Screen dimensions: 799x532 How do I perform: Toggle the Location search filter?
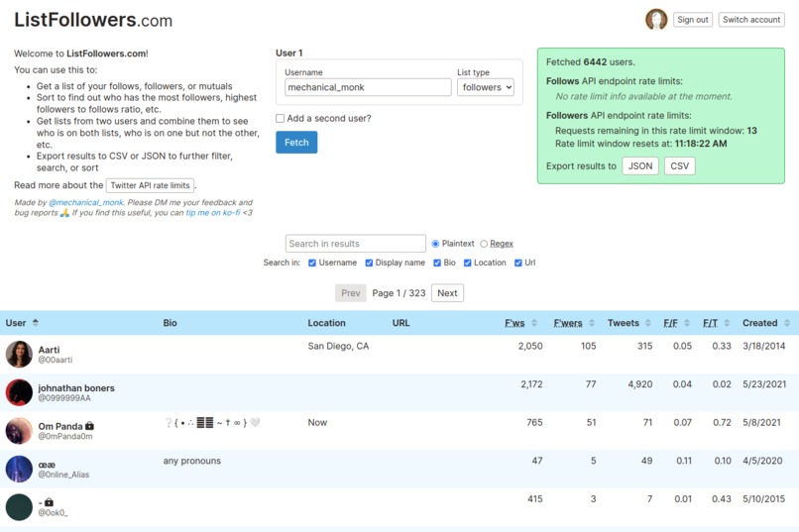[467, 263]
